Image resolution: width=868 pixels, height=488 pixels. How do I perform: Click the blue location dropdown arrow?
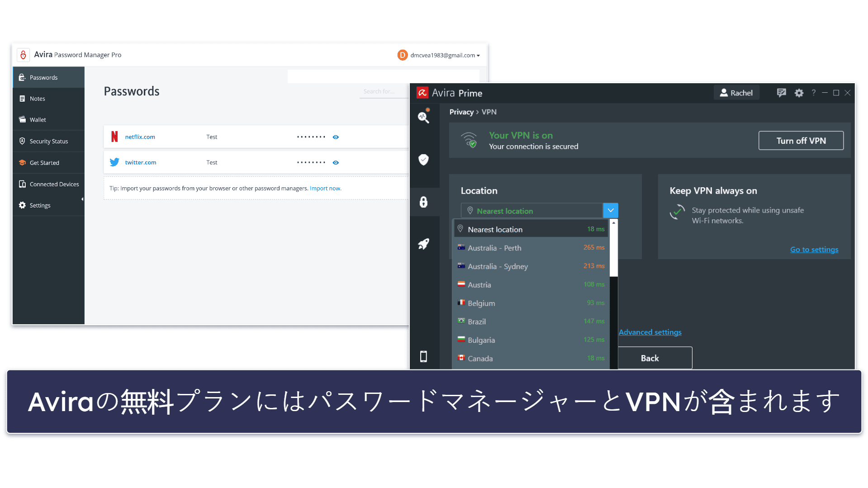tap(610, 210)
